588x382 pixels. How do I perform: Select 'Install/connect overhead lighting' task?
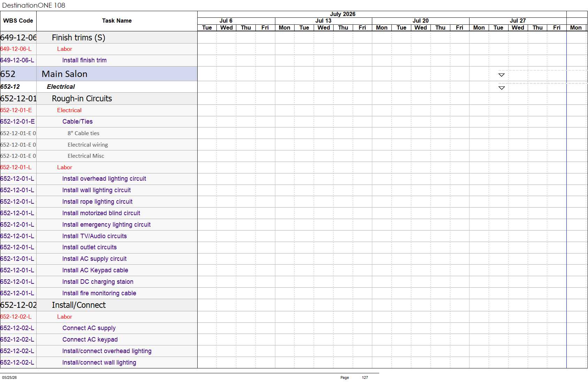click(99, 351)
